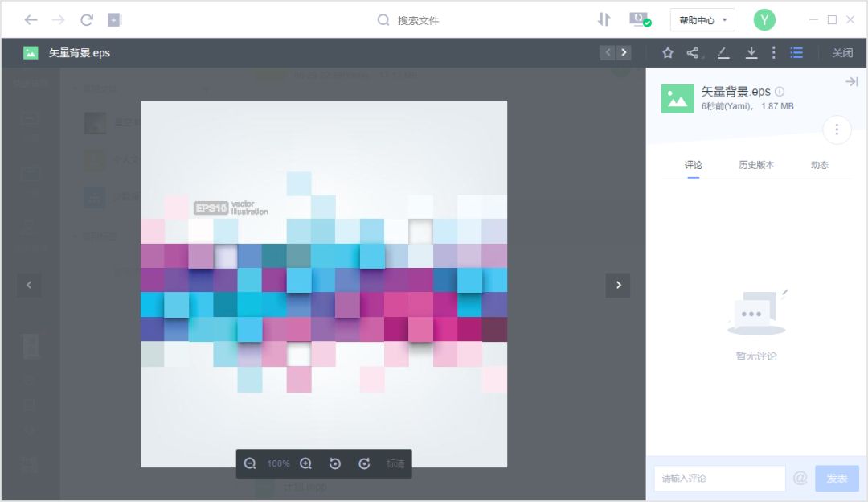The width and height of the screenshot is (868, 502).
Task: Show previous file in title bar
Action: pyautogui.click(x=608, y=52)
